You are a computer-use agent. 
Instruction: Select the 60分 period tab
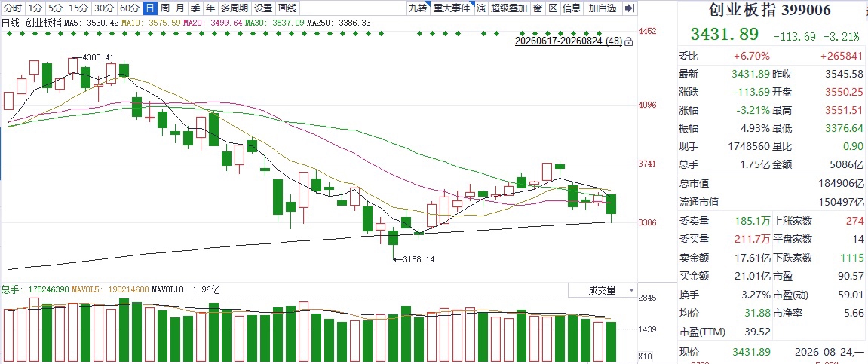130,8
